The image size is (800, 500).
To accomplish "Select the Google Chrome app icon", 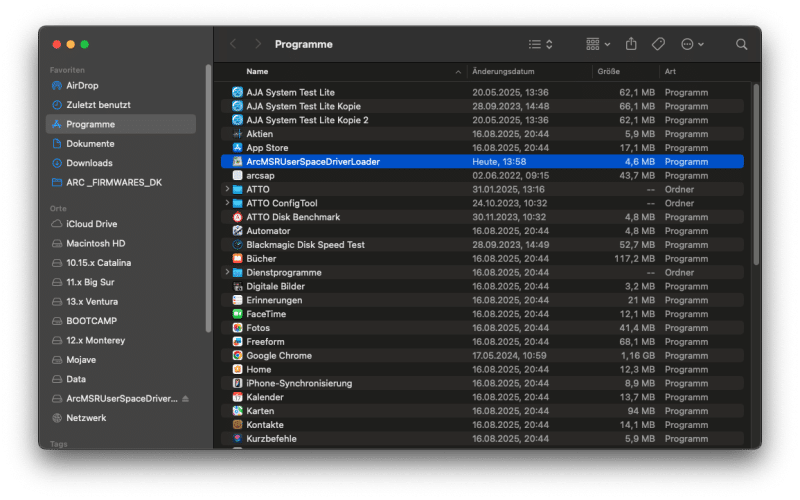I will click(x=237, y=356).
